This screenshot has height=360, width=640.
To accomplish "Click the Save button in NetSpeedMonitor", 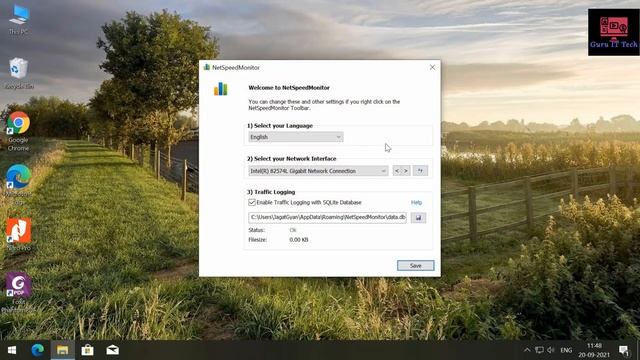I will 416,266.
